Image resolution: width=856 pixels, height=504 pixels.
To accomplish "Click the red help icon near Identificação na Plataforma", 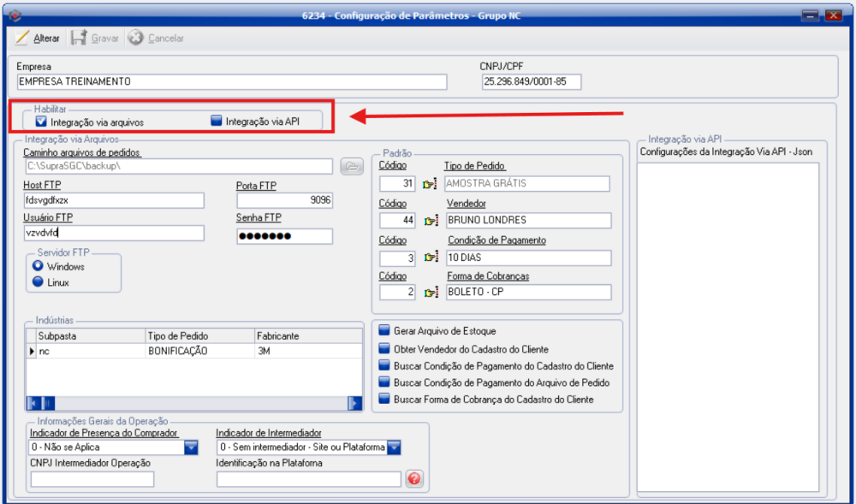I will 414,479.
